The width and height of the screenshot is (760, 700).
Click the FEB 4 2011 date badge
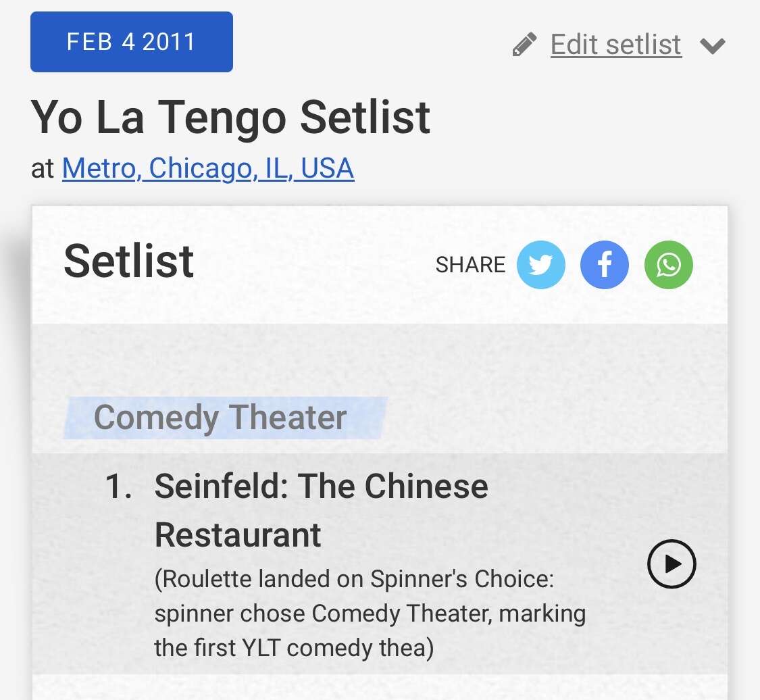point(132,42)
